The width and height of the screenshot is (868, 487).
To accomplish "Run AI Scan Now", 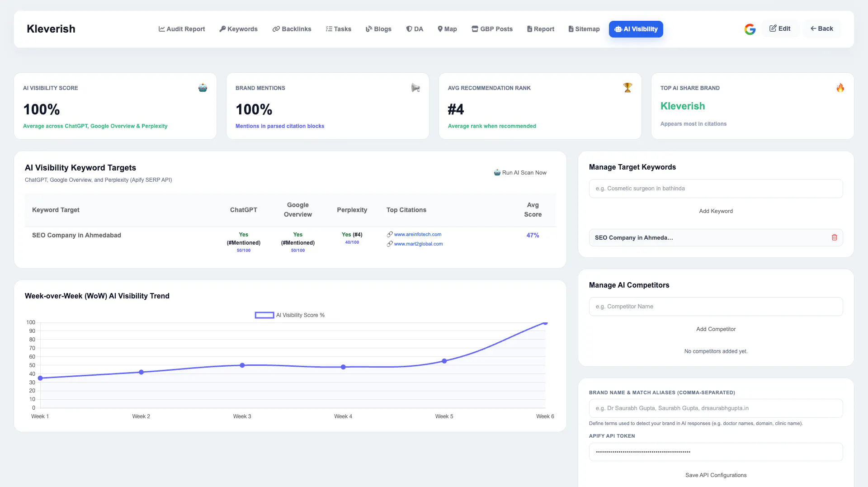I will coord(520,173).
